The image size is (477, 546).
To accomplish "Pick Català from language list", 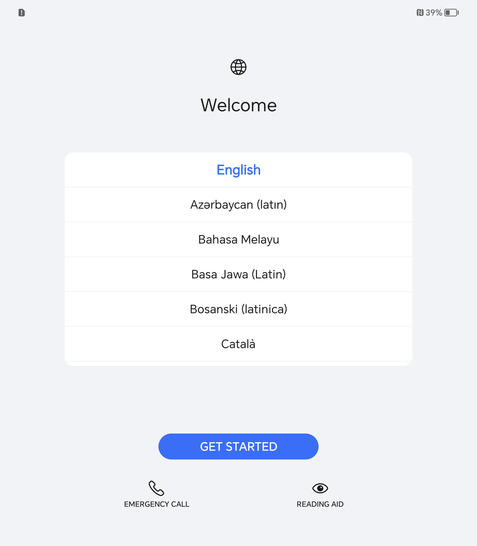I will (238, 344).
